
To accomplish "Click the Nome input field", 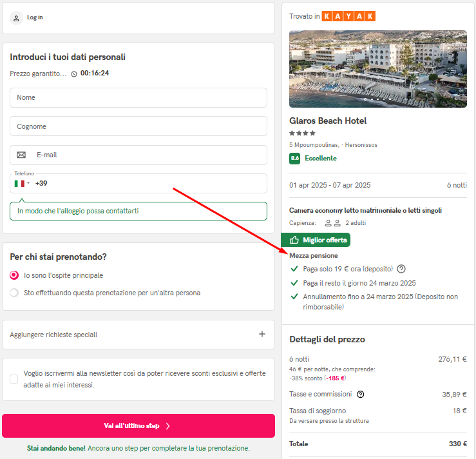I will tap(138, 97).
